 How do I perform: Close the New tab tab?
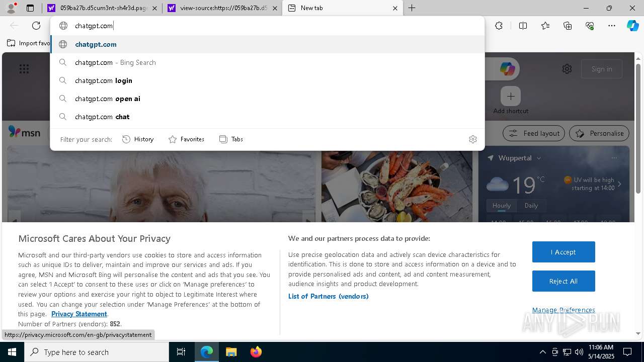point(395,8)
